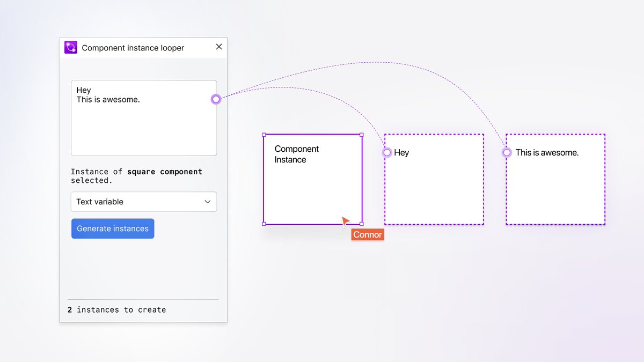Select the dashed square labeled 'Hey'
The height and width of the screenshot is (362, 644).
[x=434, y=179]
